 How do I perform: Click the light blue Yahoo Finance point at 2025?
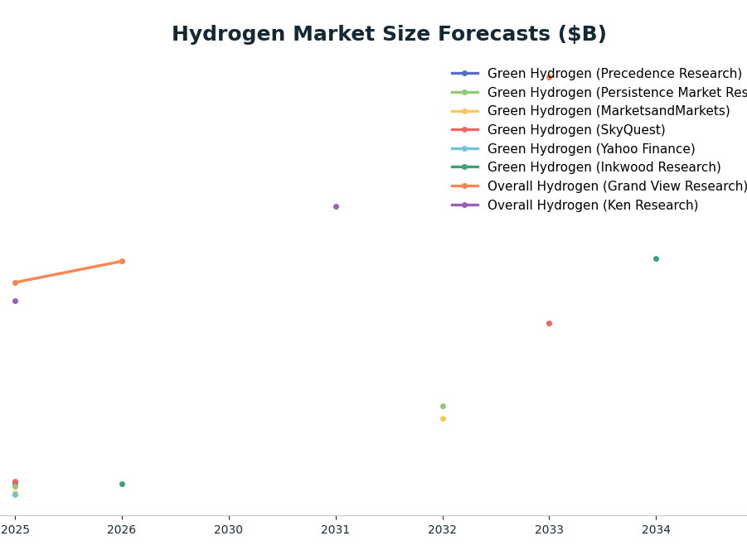tap(15, 495)
